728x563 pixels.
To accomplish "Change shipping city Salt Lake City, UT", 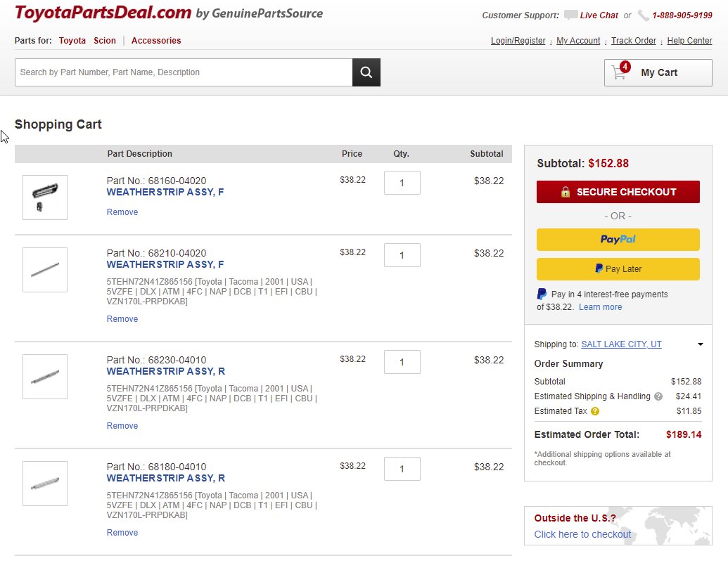I will (x=621, y=344).
